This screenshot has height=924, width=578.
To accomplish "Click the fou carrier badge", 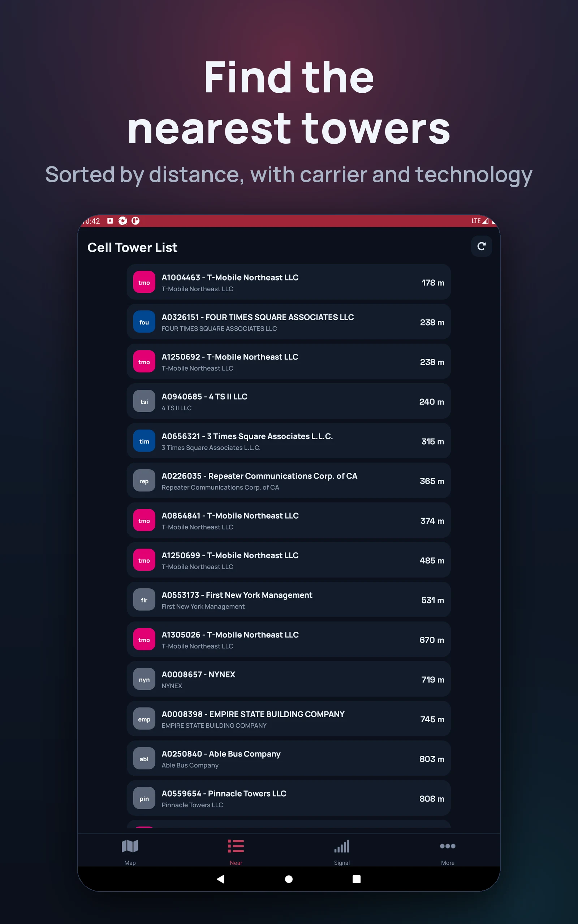I will [x=144, y=322].
